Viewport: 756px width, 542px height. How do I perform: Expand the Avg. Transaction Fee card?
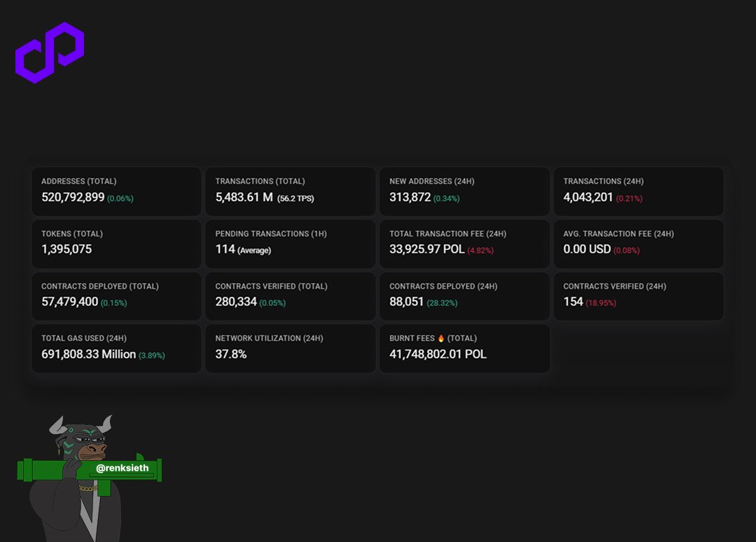[638, 244]
